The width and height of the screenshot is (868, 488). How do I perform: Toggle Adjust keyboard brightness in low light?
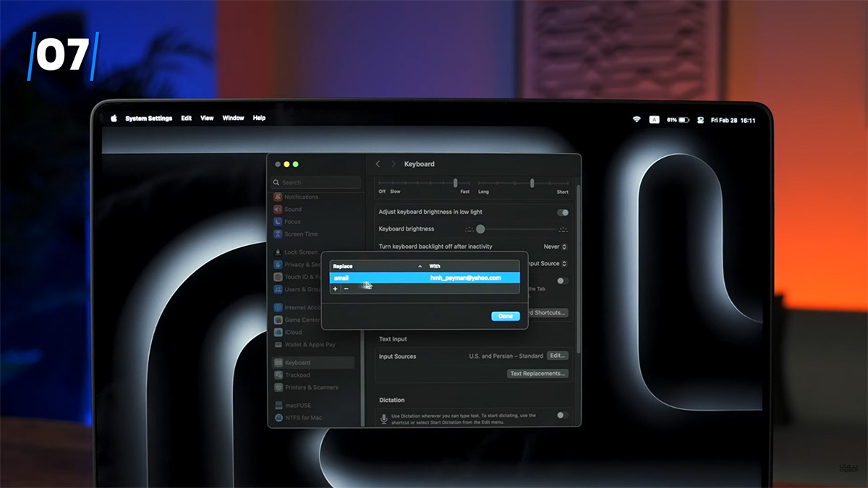pos(563,213)
